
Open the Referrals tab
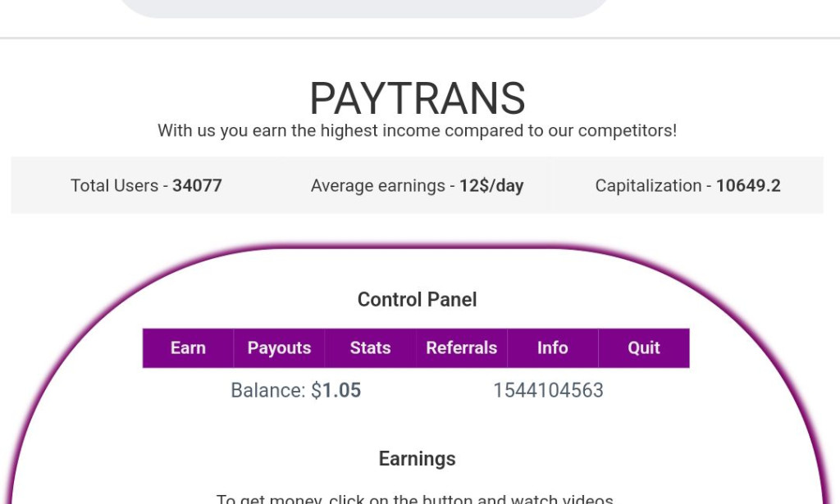click(461, 347)
